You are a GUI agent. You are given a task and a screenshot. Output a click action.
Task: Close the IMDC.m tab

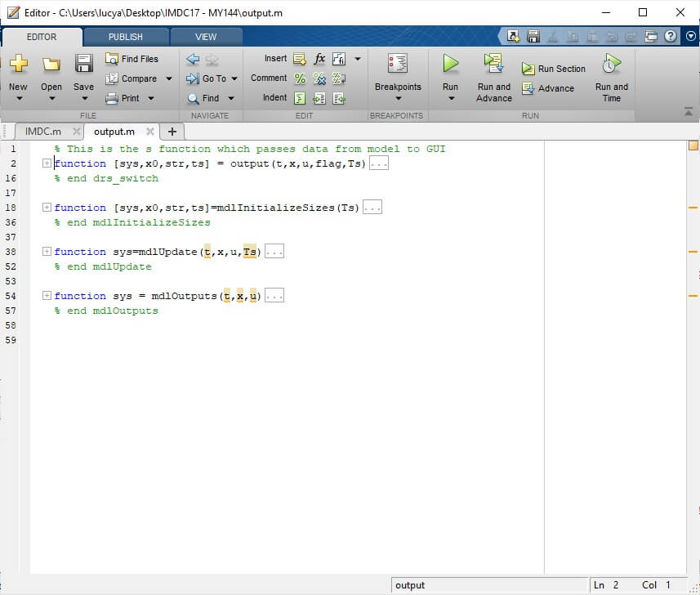tap(76, 132)
